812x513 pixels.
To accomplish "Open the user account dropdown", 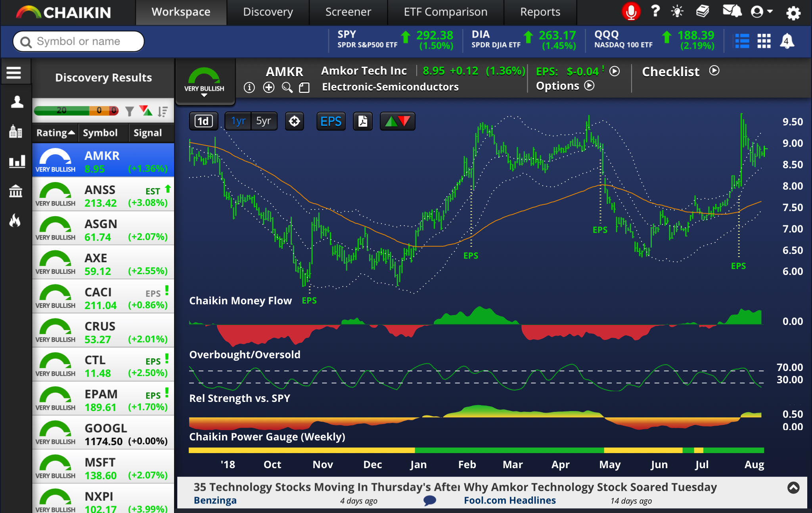I will (762, 12).
